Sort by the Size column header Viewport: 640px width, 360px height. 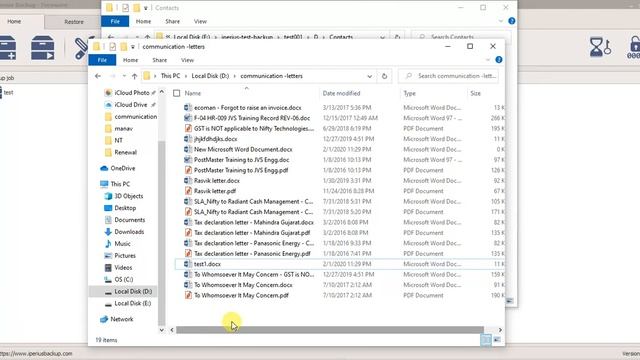point(476,93)
